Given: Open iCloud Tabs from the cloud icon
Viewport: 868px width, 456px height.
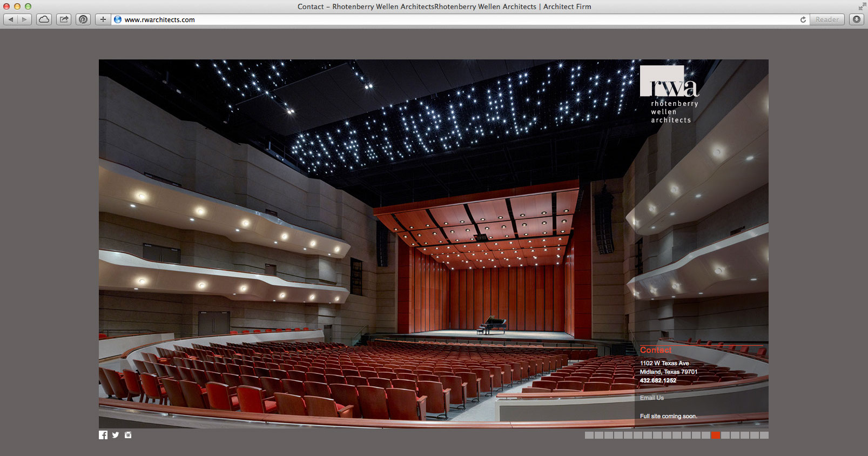Looking at the screenshot, I should [x=44, y=19].
